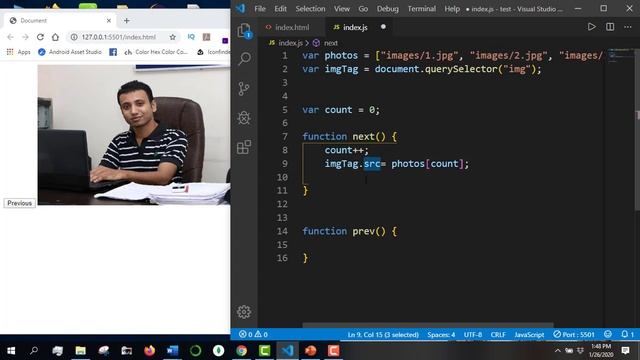Open Windows Action Center notifications
This screenshot has width=640, height=360.
(625, 351)
